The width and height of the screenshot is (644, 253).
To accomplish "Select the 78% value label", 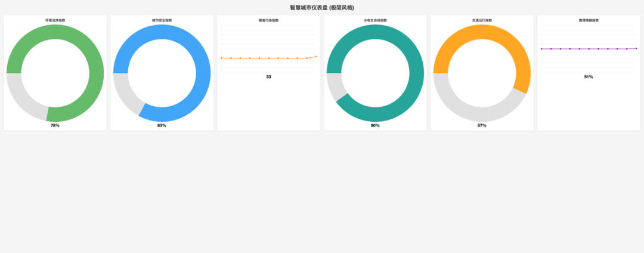I will [55, 126].
